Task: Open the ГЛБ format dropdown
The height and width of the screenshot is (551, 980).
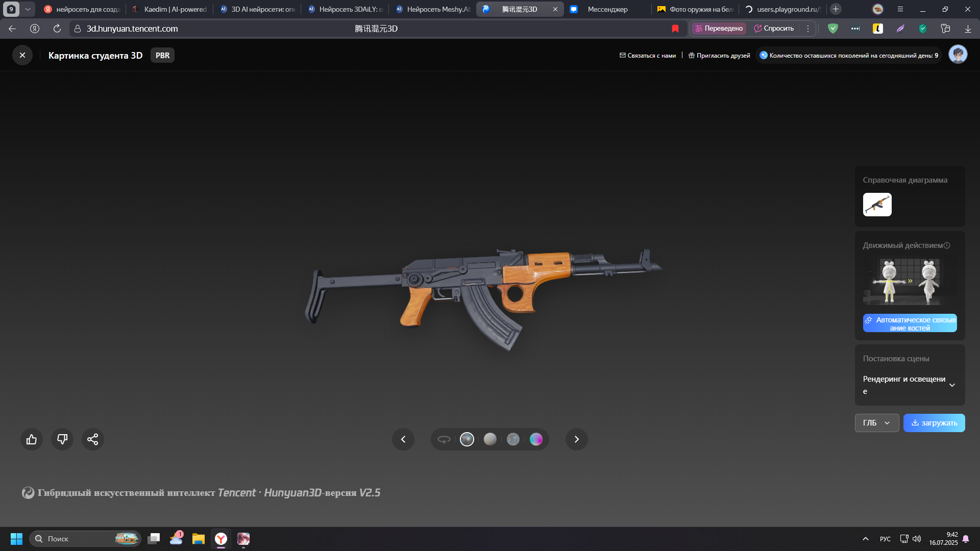Action: tap(876, 423)
